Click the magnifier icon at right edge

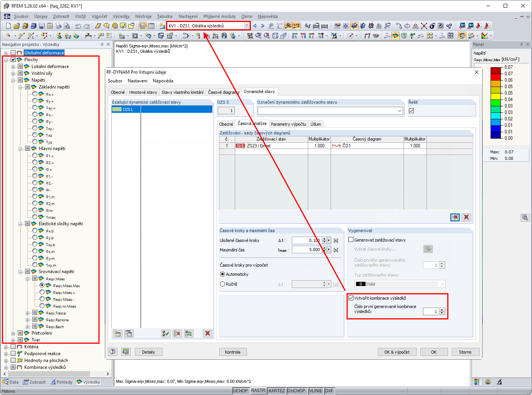point(525,218)
